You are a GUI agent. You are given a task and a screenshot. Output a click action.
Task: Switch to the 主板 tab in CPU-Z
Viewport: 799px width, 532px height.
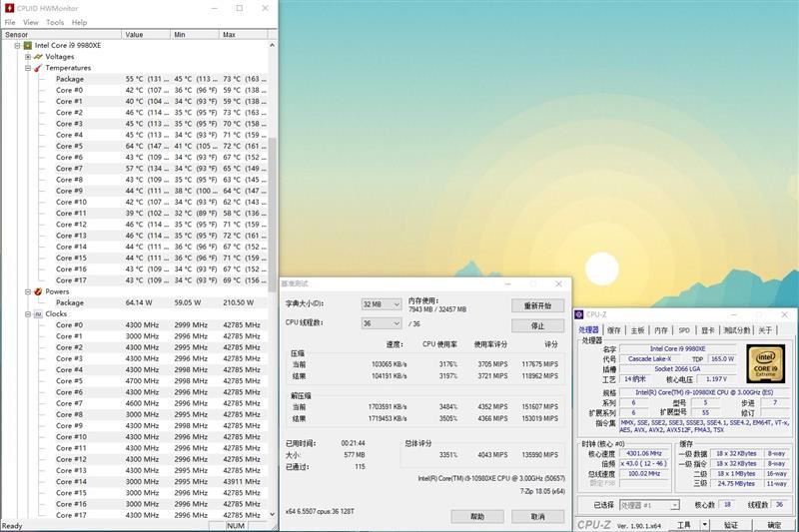637,330
